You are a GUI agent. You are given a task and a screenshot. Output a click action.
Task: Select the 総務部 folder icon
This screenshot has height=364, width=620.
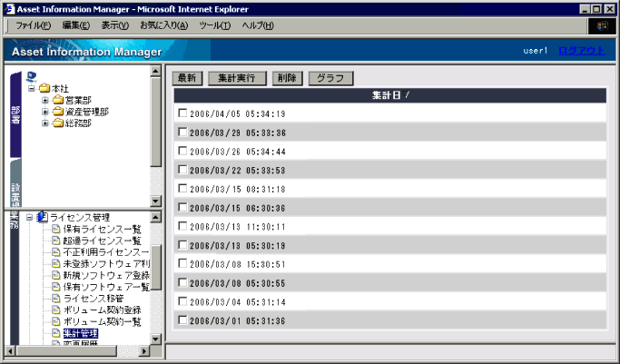click(58, 123)
